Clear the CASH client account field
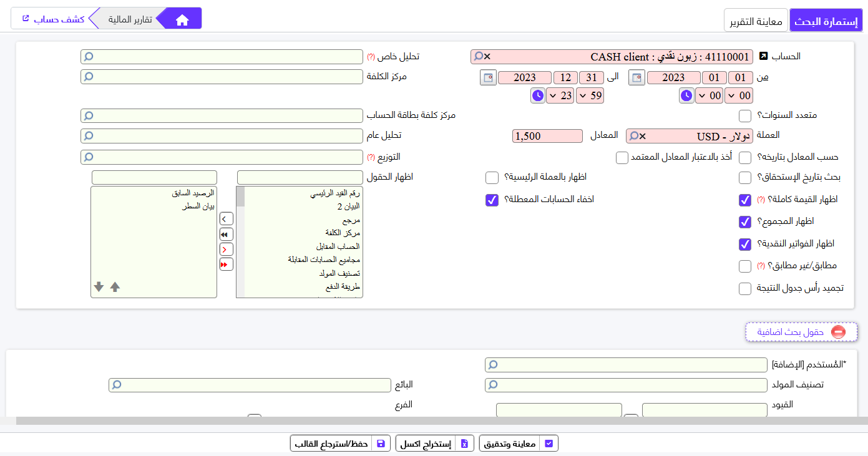868x456 pixels. pyautogui.click(x=487, y=57)
